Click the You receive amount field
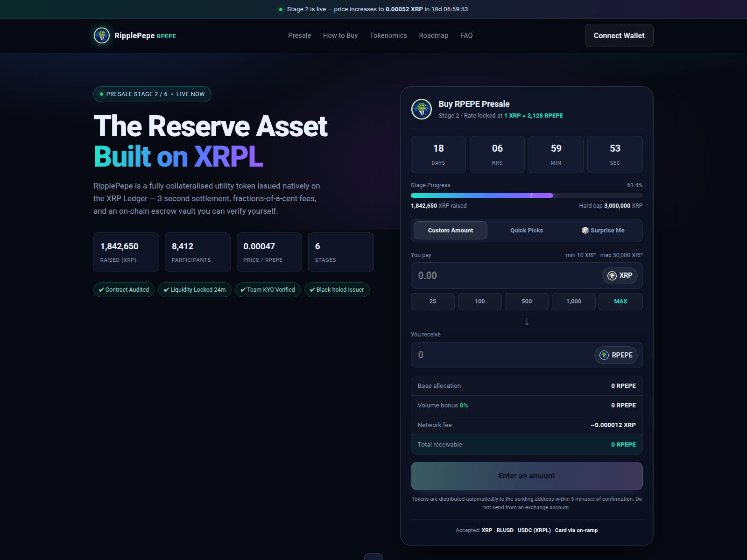 [527, 355]
